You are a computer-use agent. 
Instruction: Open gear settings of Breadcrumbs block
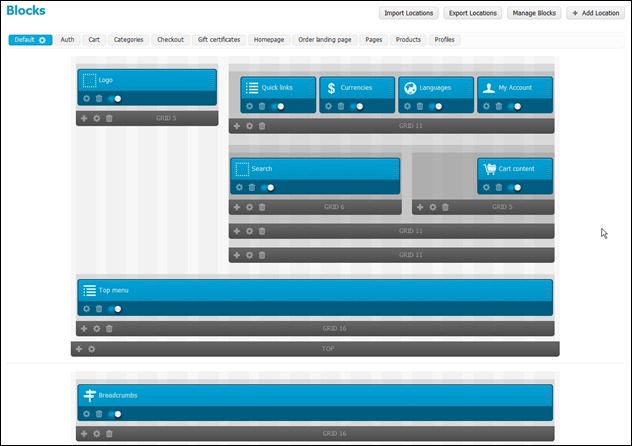tap(86, 414)
